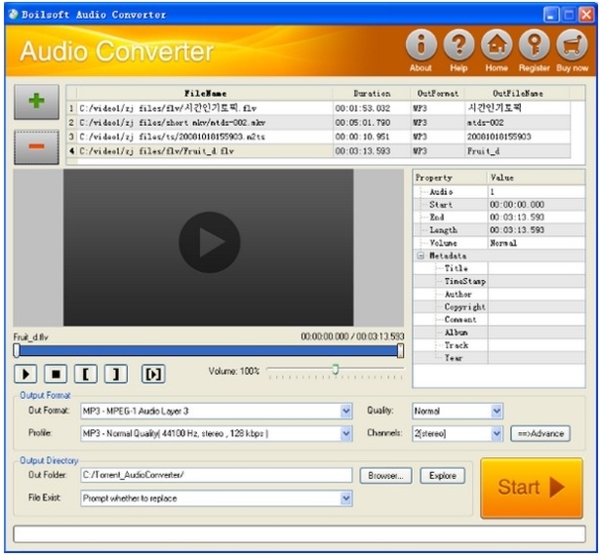Play selected range with bracketed play button
Screen dimensions: 600x555
(x=153, y=374)
